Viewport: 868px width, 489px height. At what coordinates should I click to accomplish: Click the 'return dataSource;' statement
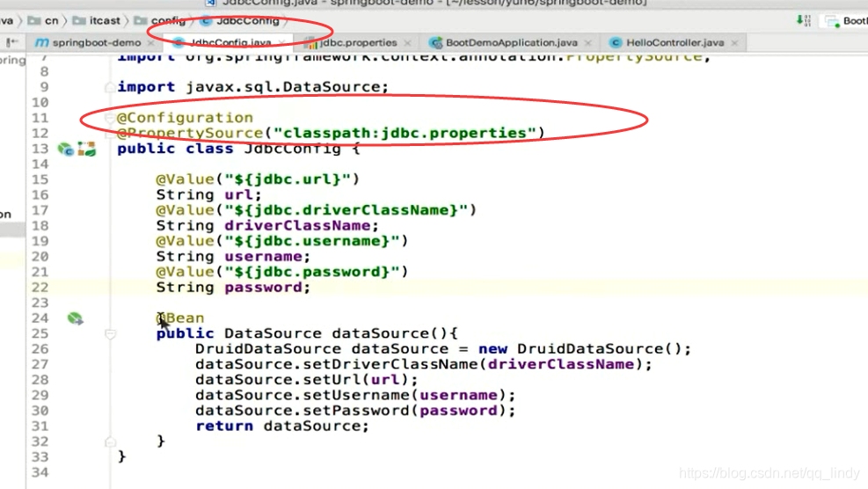point(282,427)
